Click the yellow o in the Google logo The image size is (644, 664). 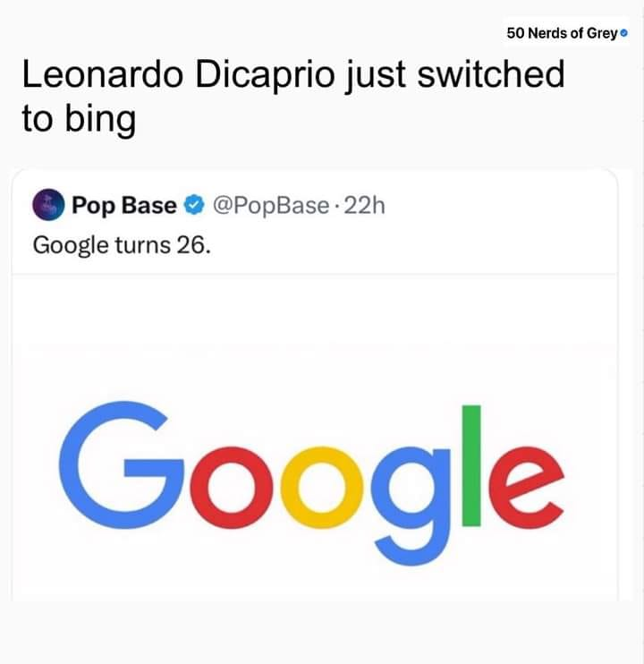[322, 488]
